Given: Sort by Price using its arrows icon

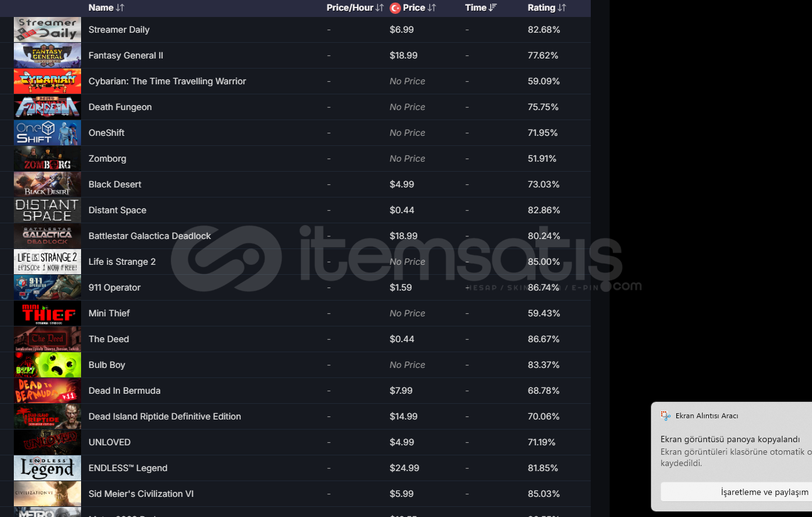Looking at the screenshot, I should click(432, 8).
